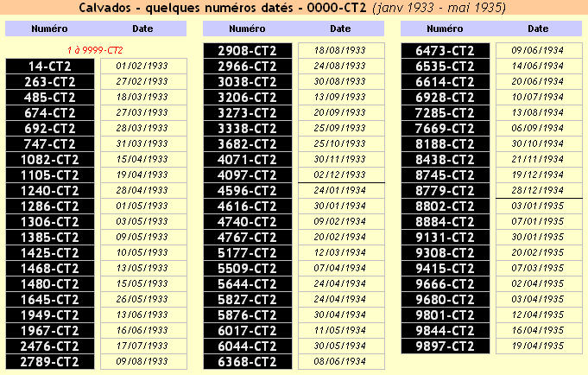Select the date 09/06/1934

click(x=539, y=50)
